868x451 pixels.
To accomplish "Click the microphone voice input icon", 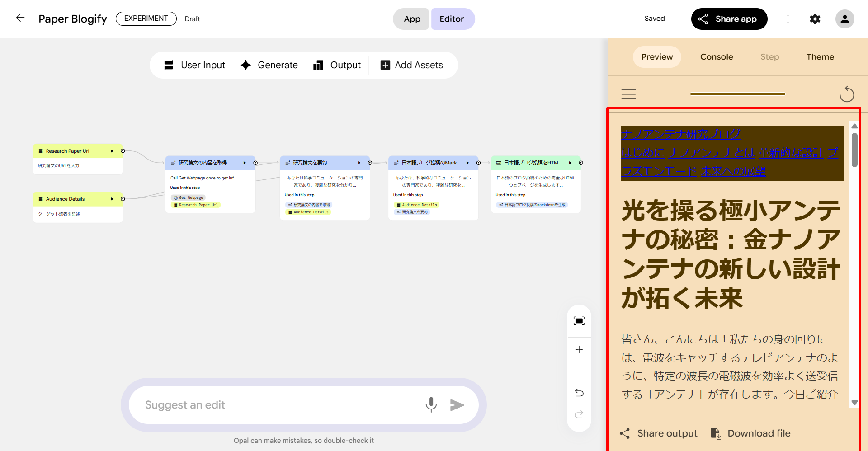I will pyautogui.click(x=431, y=405).
